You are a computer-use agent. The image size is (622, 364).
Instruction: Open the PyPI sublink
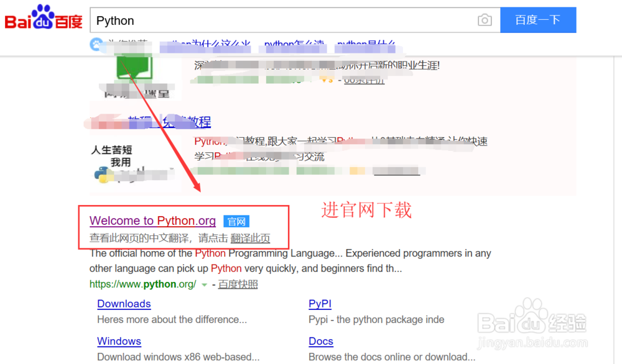(x=320, y=304)
